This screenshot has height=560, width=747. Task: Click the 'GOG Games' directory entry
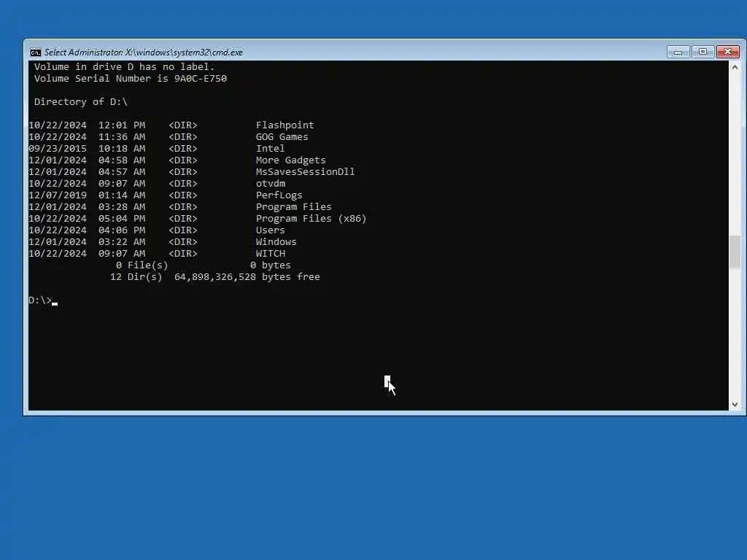point(282,136)
